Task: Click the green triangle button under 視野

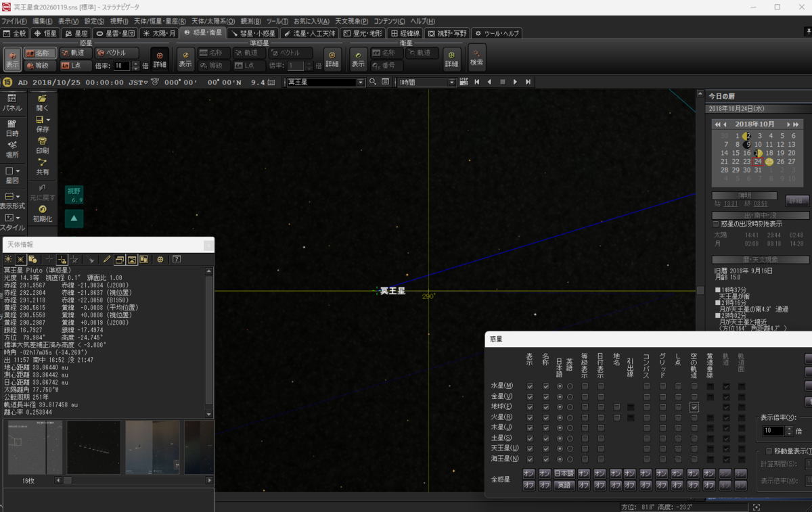Action: coord(74,218)
